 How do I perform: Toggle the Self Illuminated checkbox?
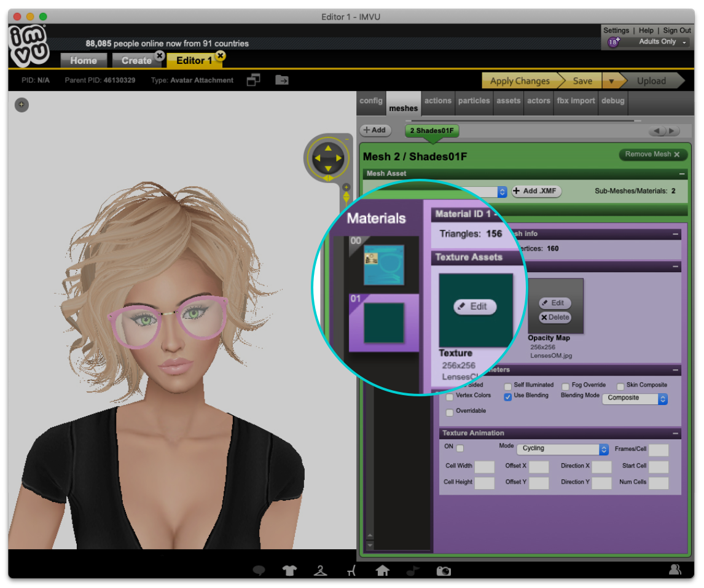(508, 386)
